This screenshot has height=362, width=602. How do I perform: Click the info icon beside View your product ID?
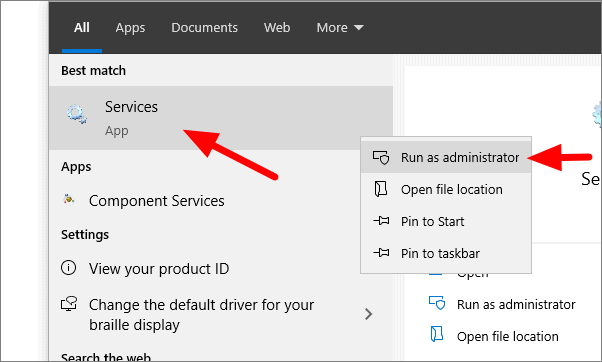(x=69, y=268)
